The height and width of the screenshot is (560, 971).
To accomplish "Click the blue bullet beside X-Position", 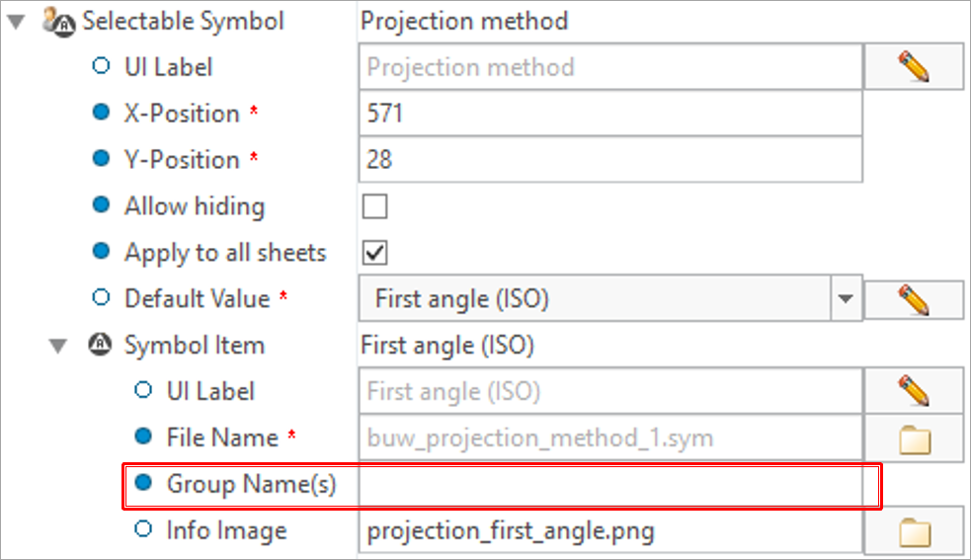I will [x=101, y=113].
